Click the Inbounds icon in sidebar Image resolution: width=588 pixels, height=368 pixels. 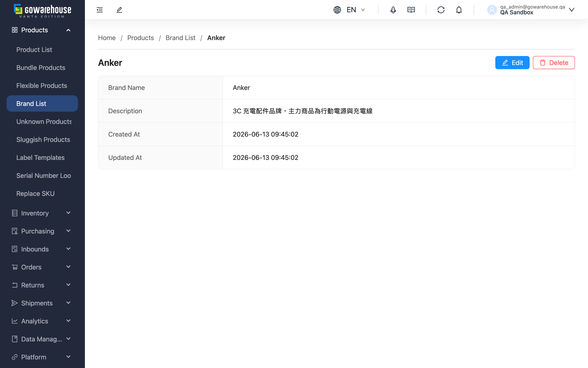click(14, 249)
